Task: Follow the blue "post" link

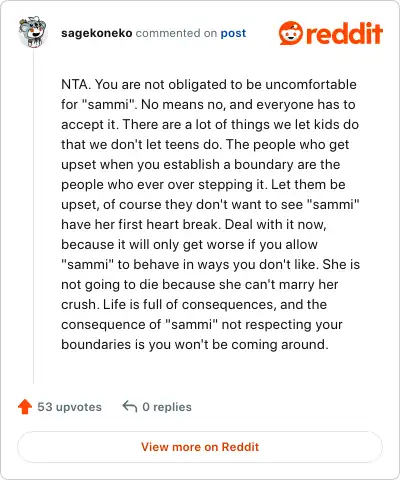Action: (233, 33)
